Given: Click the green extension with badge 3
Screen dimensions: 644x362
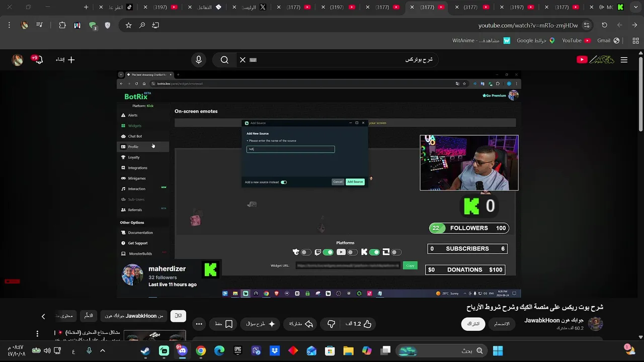Looking at the screenshot, I should (93, 25).
